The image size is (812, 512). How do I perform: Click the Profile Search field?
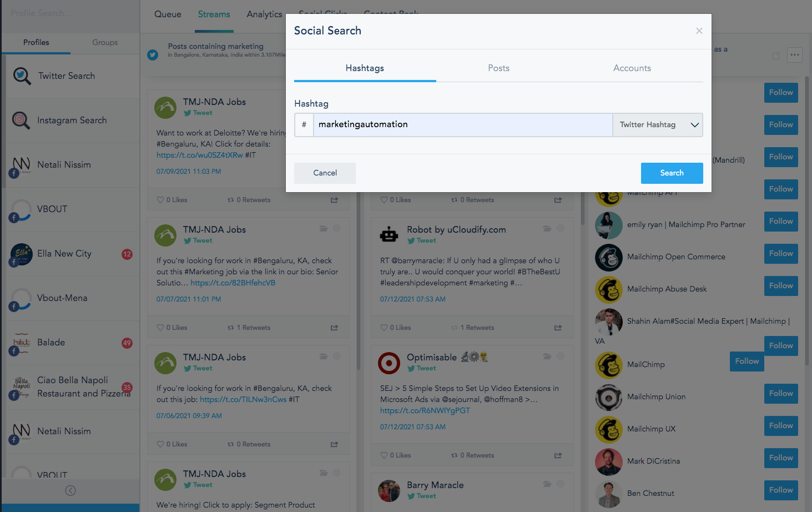pos(69,13)
